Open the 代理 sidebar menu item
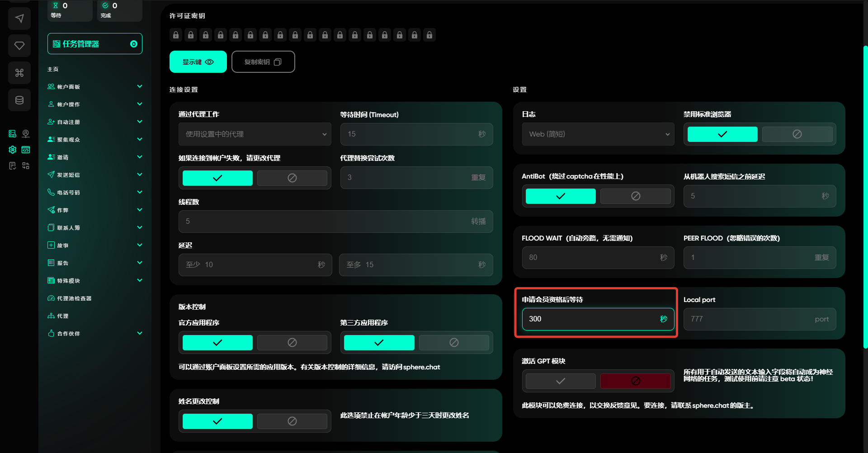The image size is (868, 453). (63, 316)
